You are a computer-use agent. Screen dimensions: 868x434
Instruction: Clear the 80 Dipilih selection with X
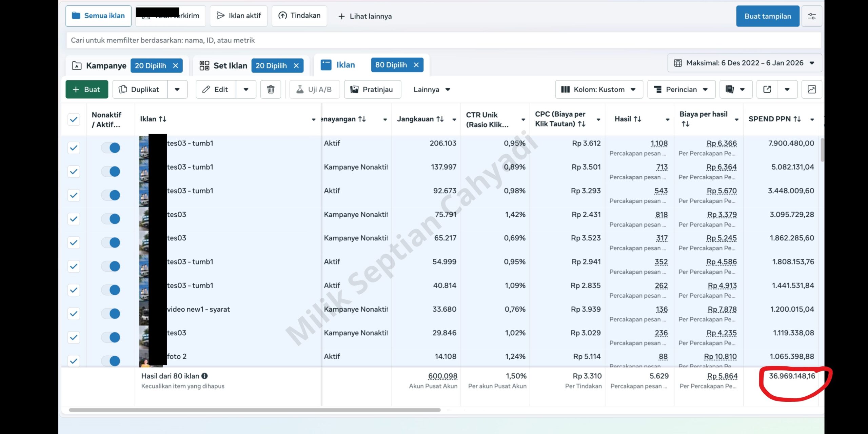pos(416,65)
